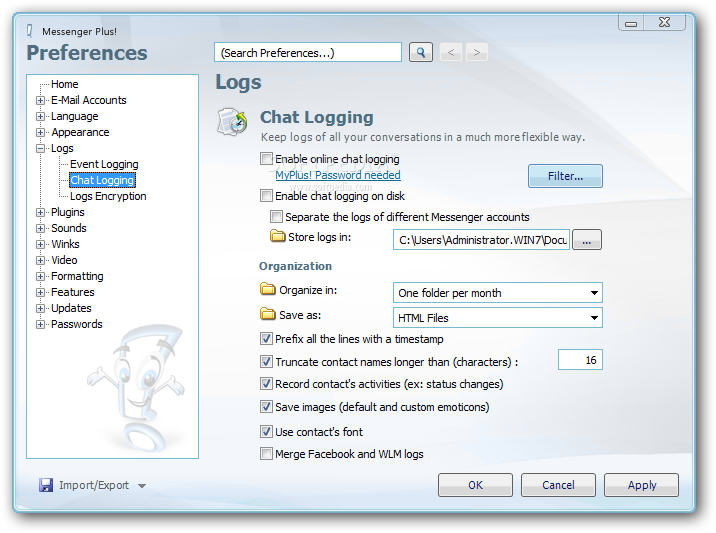The height and width of the screenshot is (533, 716).
Task: Expand the E-Mail Accounts tree node
Action: 41,100
